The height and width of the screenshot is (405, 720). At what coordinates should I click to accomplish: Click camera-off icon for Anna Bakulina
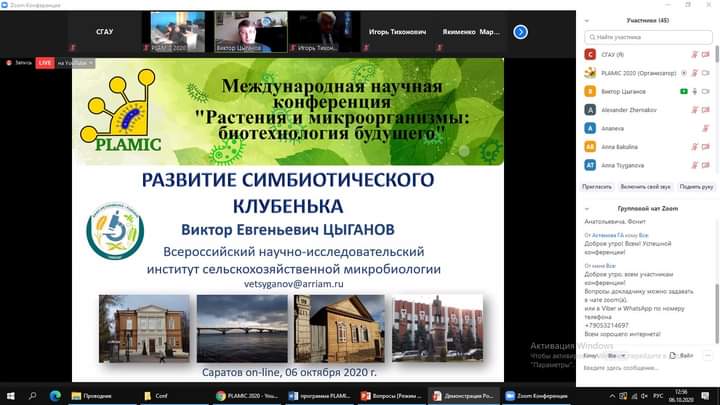pos(706,146)
